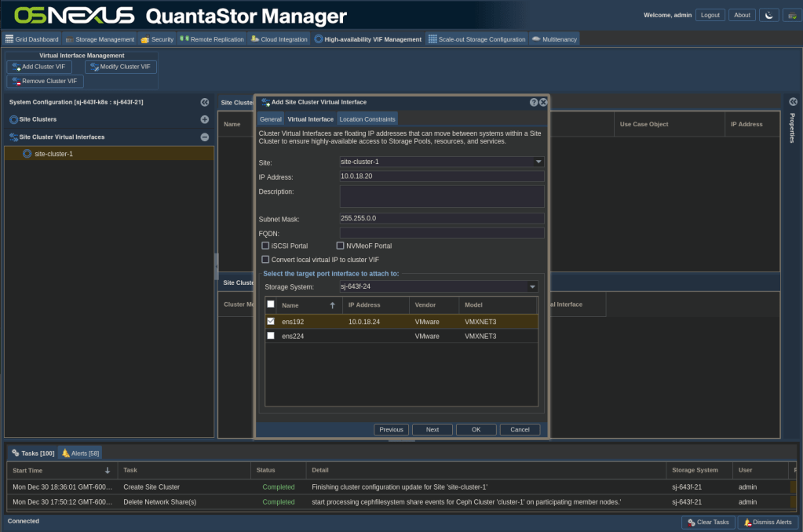Expand the Site Clusters section

(204, 119)
